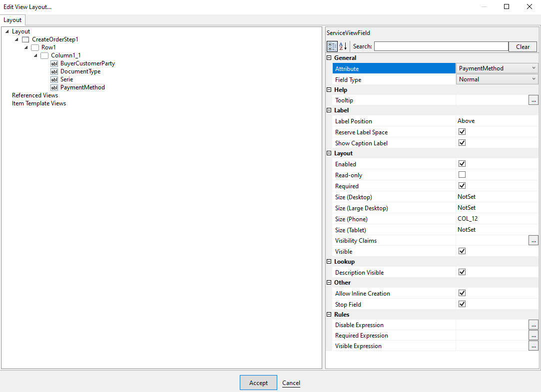
Task: Toggle Show Caption Label checkbox
Action: click(462, 143)
